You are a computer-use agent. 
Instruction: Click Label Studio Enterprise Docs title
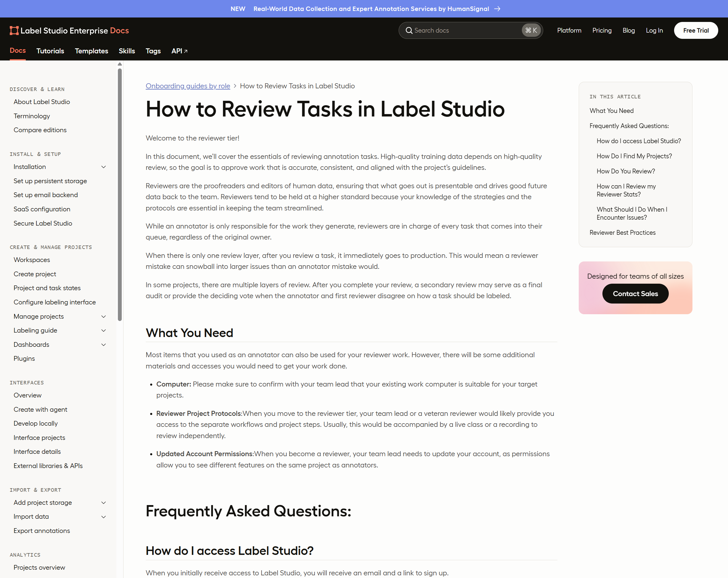pyautogui.click(x=75, y=31)
